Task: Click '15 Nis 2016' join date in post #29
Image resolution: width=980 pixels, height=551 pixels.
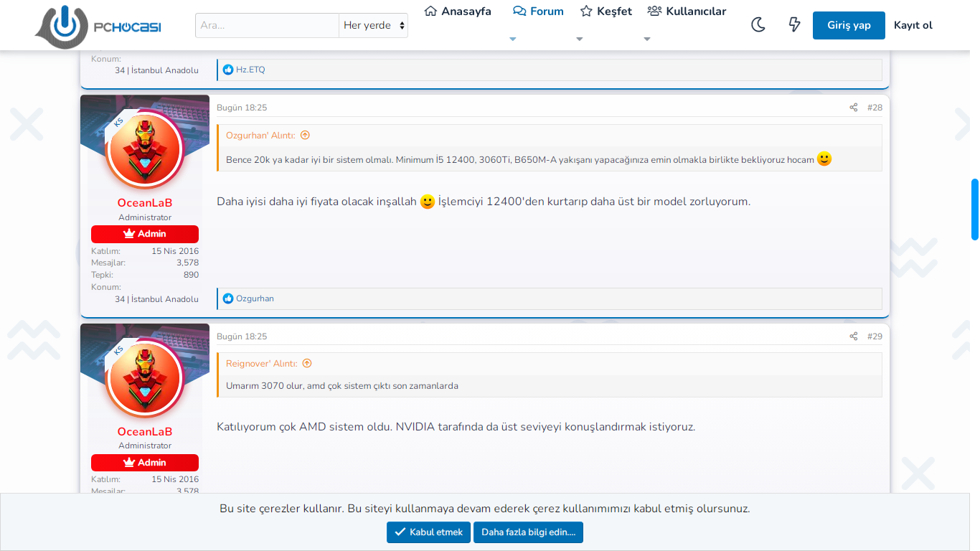Action: coord(175,479)
